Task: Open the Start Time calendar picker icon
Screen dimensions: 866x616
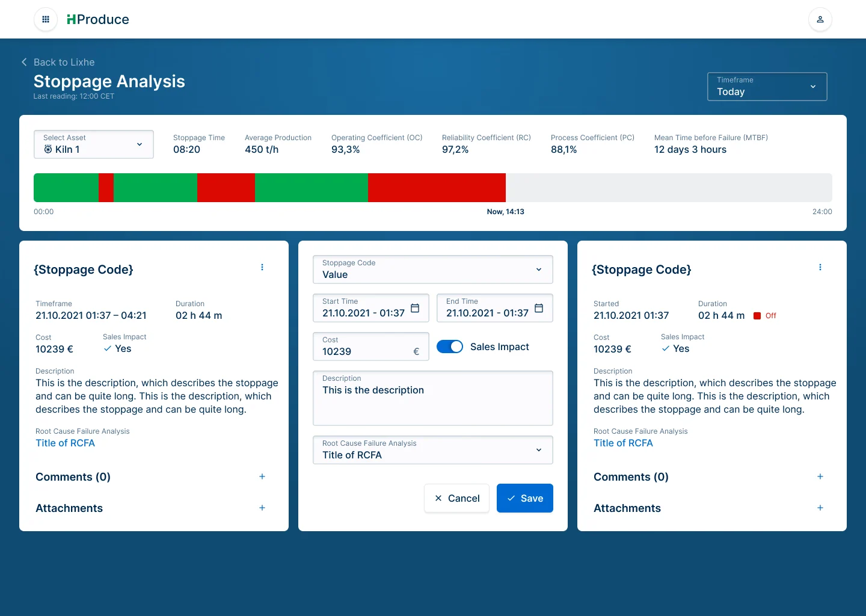Action: (x=415, y=308)
